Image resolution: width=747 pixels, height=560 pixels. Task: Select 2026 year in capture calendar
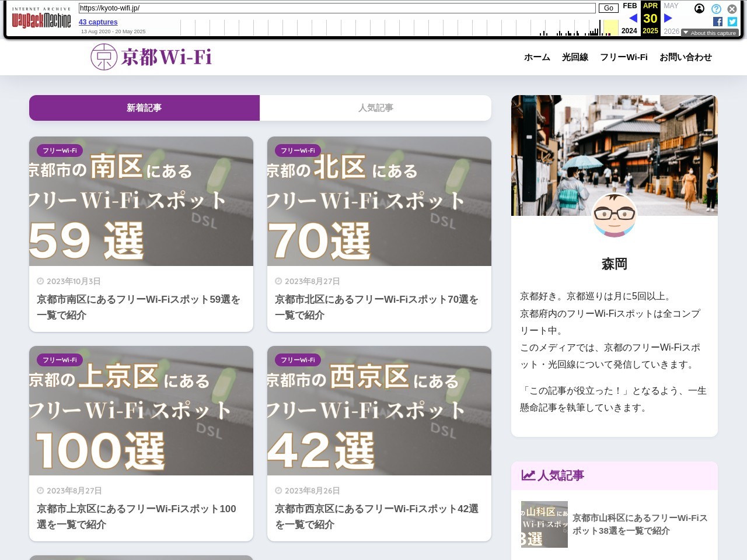coord(671,31)
